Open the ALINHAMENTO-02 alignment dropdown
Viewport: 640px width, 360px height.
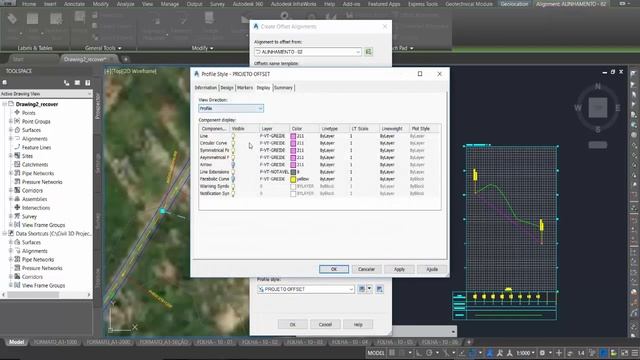(x=308, y=52)
